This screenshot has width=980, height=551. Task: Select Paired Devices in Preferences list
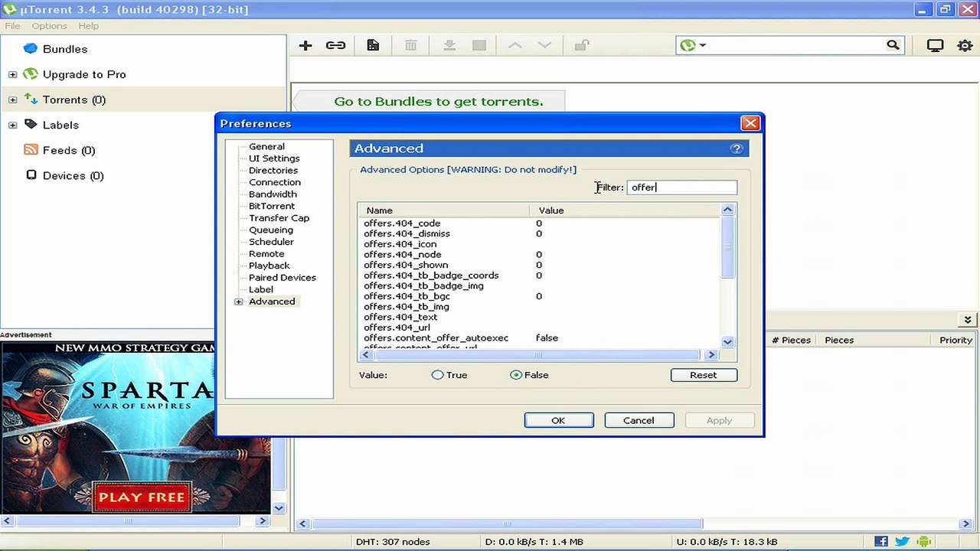283,278
